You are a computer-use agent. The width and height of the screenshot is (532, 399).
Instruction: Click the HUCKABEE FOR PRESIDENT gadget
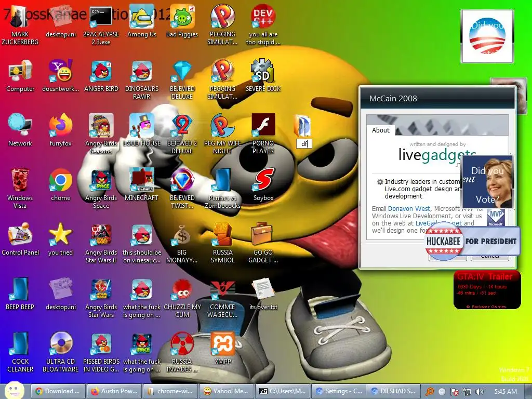click(x=472, y=241)
